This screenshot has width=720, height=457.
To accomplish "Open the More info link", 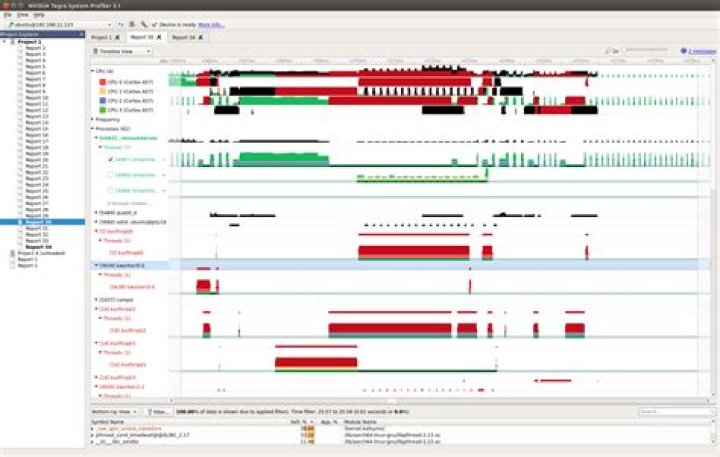I will [211, 25].
